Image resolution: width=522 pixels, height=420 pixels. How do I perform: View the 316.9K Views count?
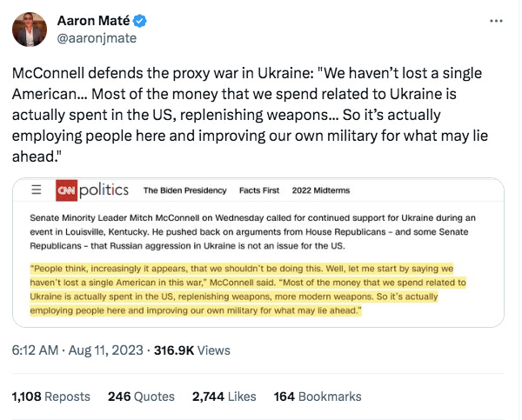191,350
